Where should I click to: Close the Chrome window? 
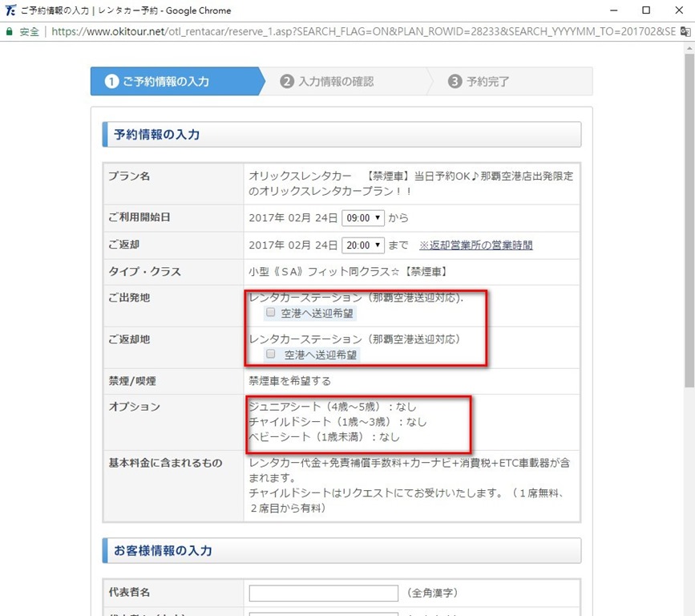[x=678, y=10]
